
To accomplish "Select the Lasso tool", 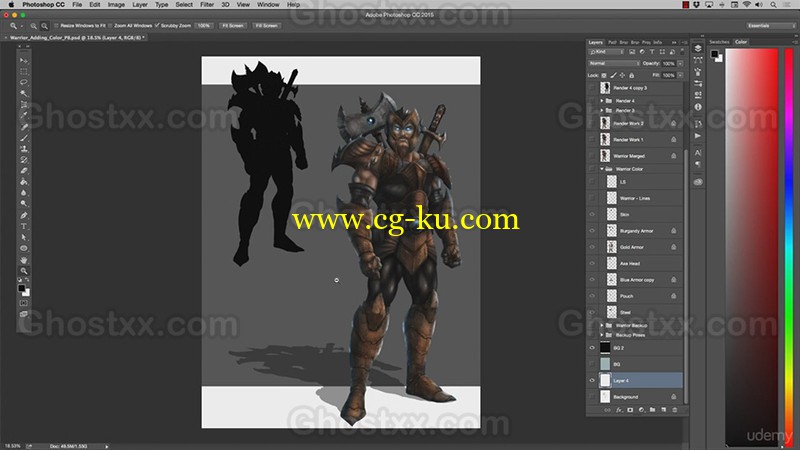I will (23, 83).
